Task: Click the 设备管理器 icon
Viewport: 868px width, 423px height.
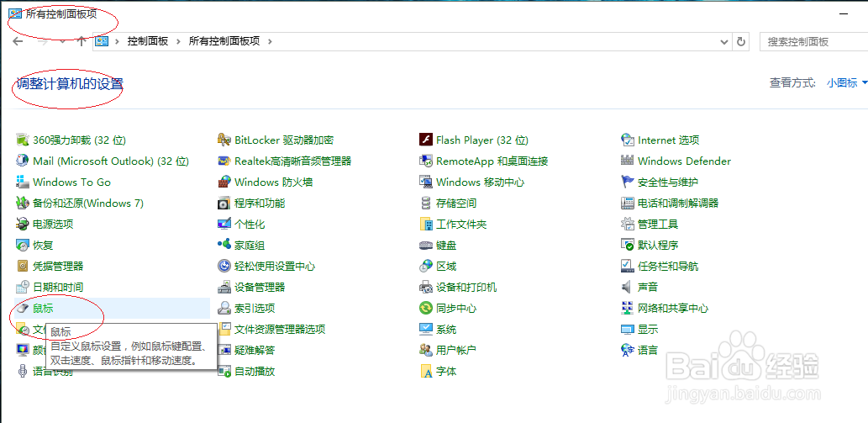Action: coord(224,288)
